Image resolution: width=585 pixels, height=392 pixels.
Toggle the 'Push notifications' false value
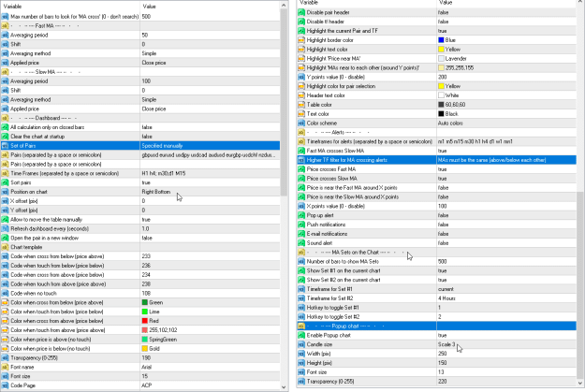[x=444, y=225]
